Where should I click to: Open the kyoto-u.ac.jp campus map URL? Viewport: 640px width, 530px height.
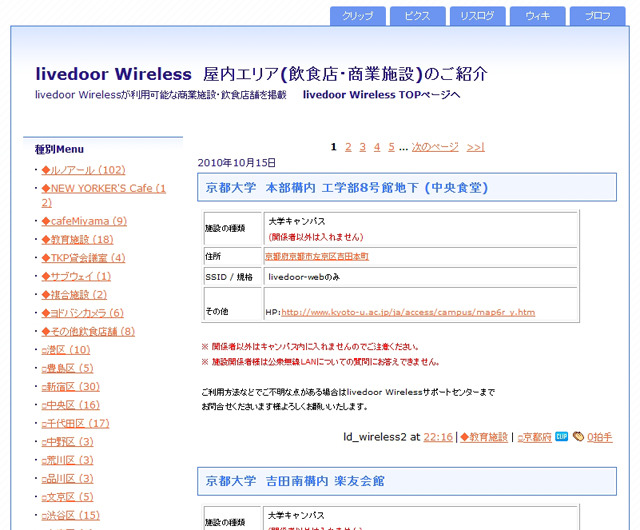[x=408, y=312]
